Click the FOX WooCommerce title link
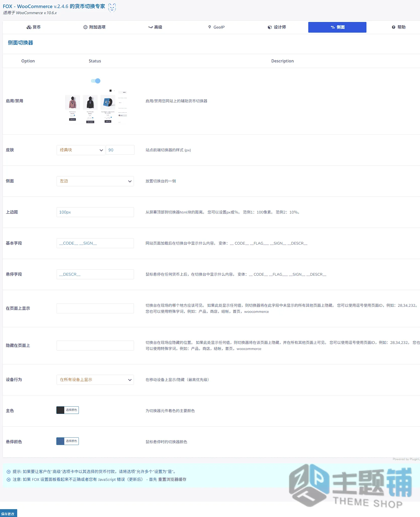The height and width of the screenshot is (517, 420). point(54,6)
